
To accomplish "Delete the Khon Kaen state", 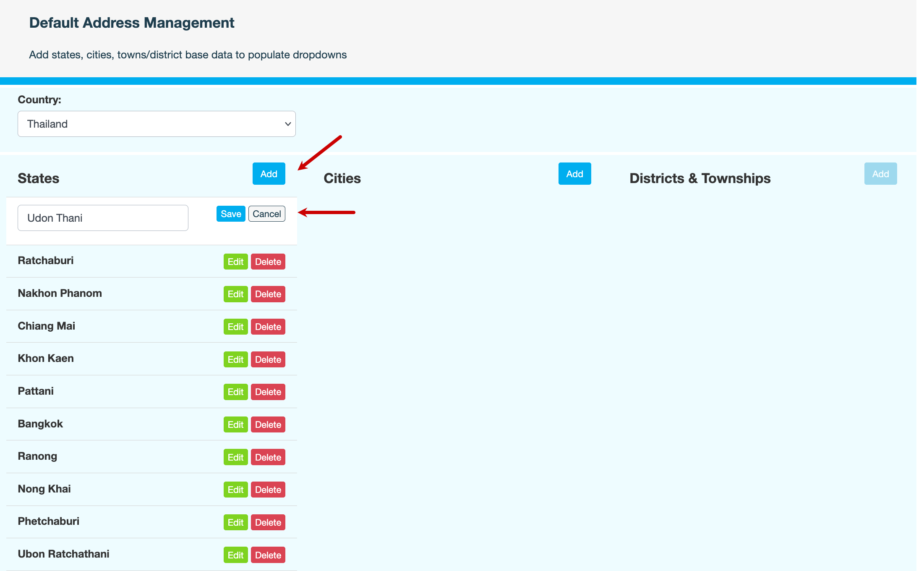I will click(x=268, y=359).
